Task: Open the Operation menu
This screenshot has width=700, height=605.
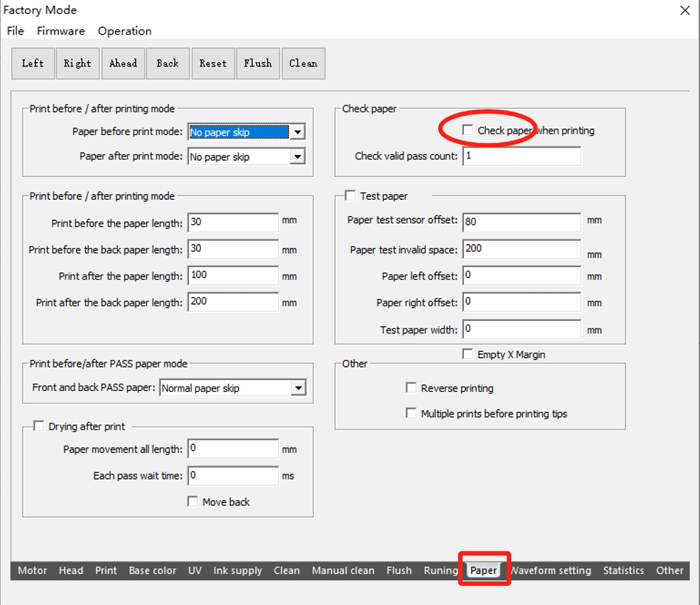Action: click(125, 31)
